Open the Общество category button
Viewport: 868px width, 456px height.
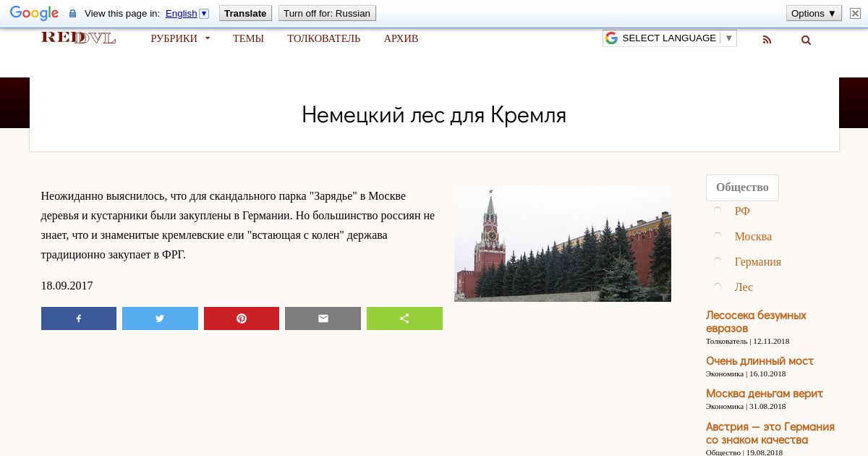click(x=742, y=187)
